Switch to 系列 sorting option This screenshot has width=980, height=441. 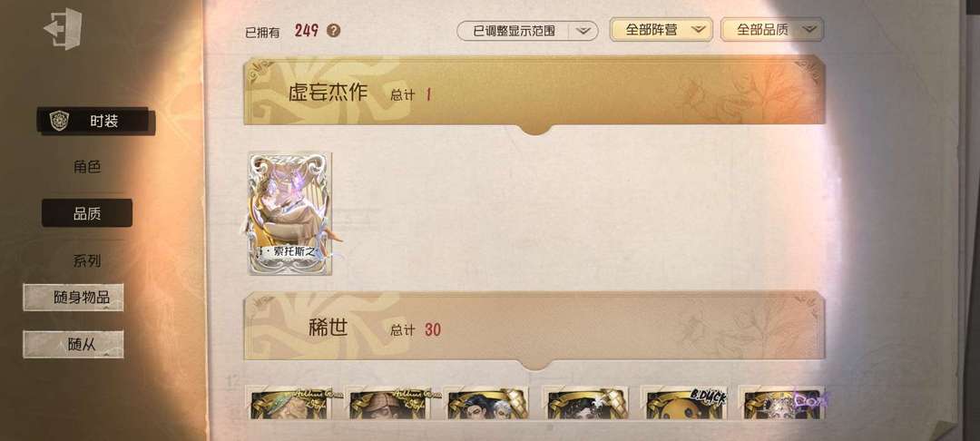click(x=87, y=260)
